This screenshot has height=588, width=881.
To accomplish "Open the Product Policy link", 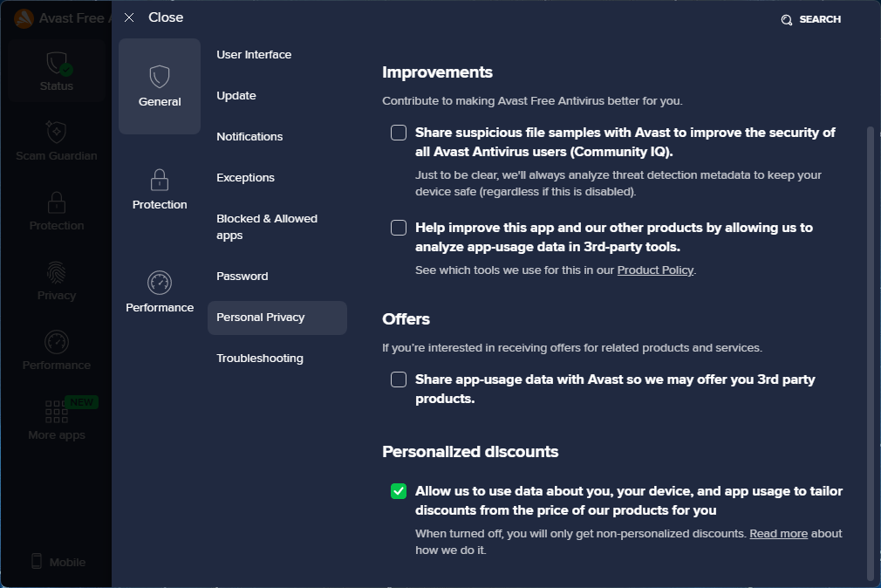I will pyautogui.click(x=655, y=270).
